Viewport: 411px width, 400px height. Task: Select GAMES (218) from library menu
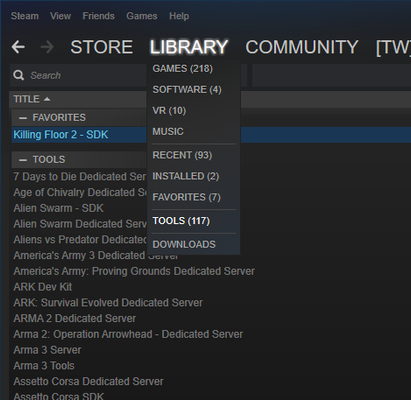183,69
